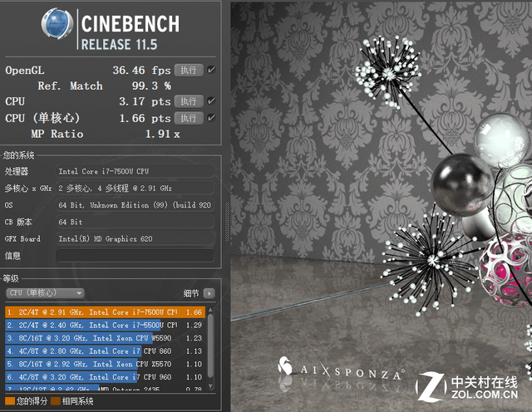Click the ranking list scrollbar down arrow
The height and width of the screenshot is (412, 532).
click(x=210, y=386)
